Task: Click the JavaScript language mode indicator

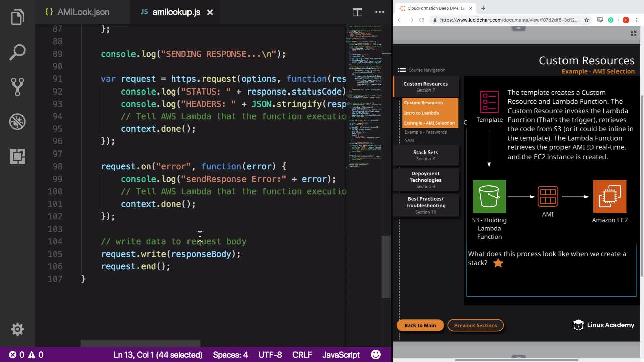Action: click(340, 355)
